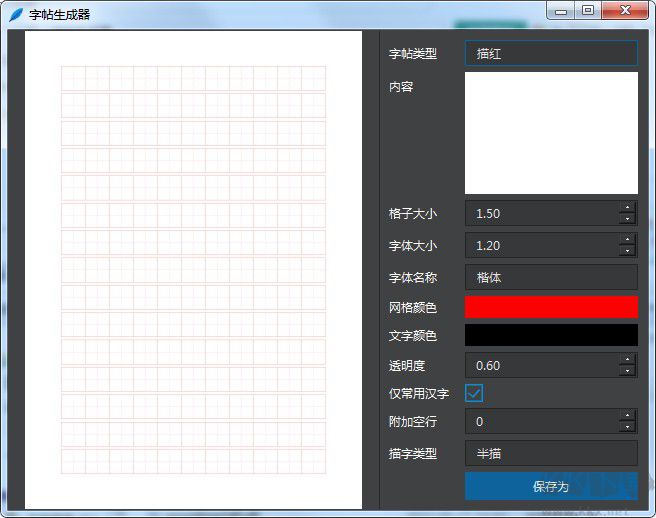The width and height of the screenshot is (656, 518).
Task: Decrease 字体大小 with the down arrow
Action: point(627,251)
